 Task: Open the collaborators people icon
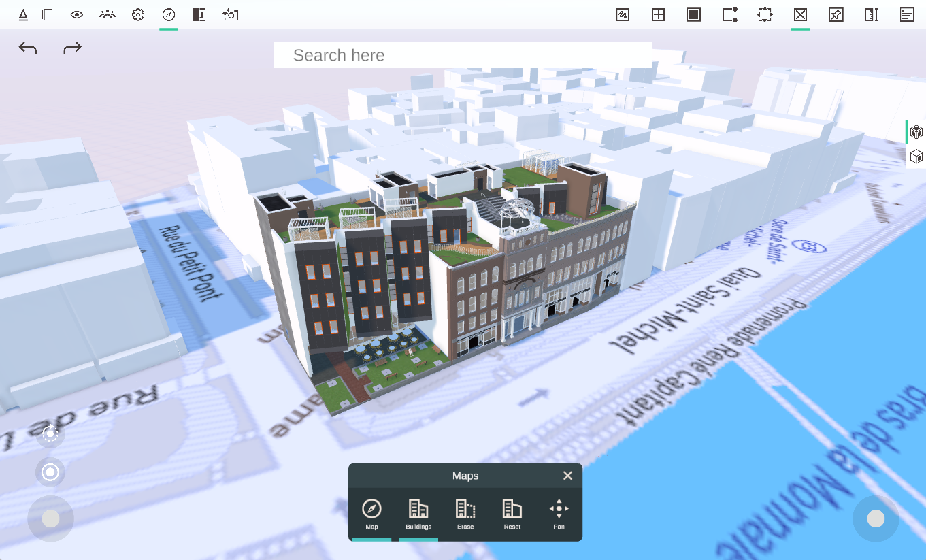(108, 14)
